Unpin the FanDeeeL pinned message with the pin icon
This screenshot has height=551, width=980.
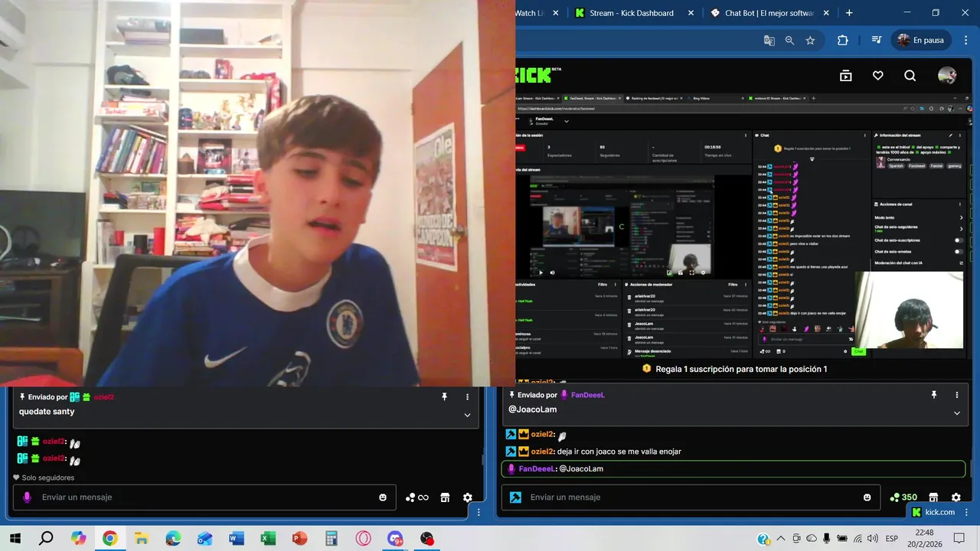[933, 395]
